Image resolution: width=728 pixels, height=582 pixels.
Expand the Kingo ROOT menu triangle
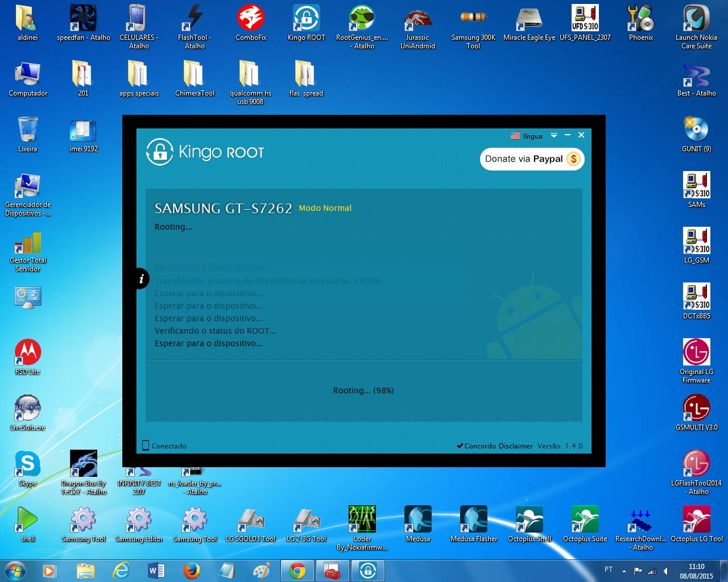(x=553, y=135)
